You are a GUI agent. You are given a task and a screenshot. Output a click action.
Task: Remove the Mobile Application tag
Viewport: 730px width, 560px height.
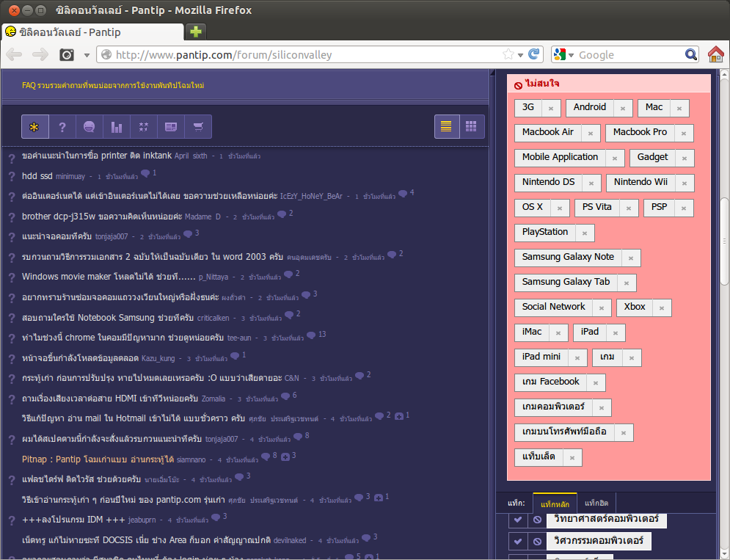tap(615, 159)
